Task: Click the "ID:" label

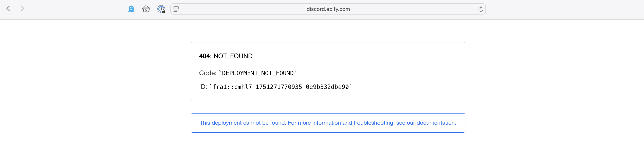Action: click(x=203, y=87)
